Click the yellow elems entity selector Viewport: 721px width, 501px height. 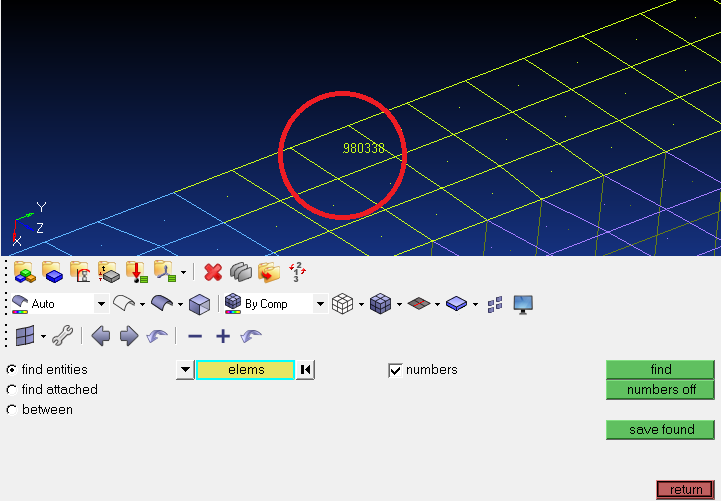[x=246, y=370]
